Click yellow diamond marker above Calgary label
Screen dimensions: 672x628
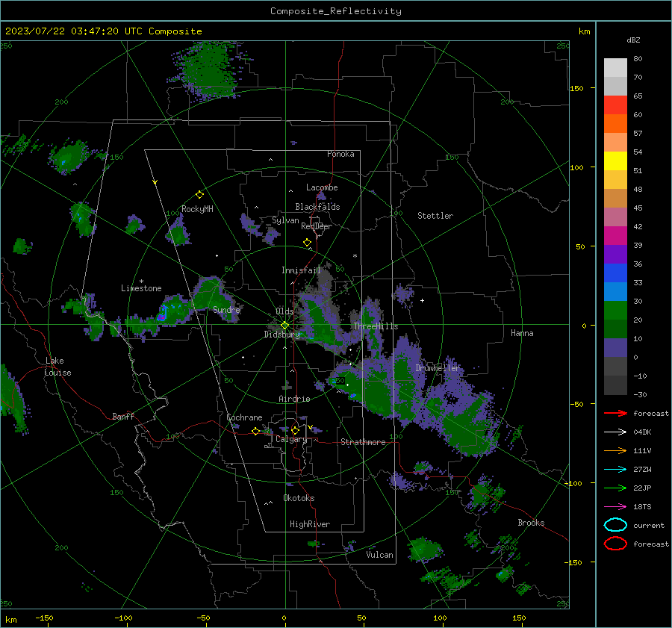pos(295,430)
